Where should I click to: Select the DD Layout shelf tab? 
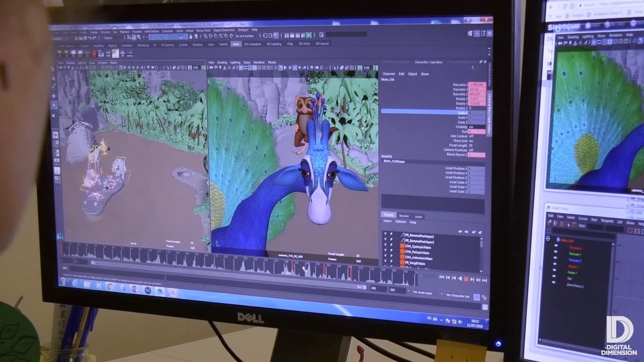pyautogui.click(x=322, y=44)
